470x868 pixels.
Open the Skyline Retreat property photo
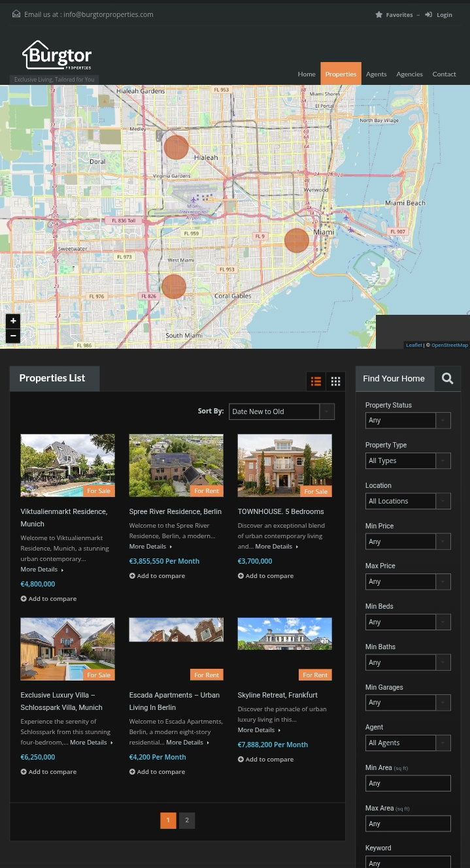click(x=284, y=634)
